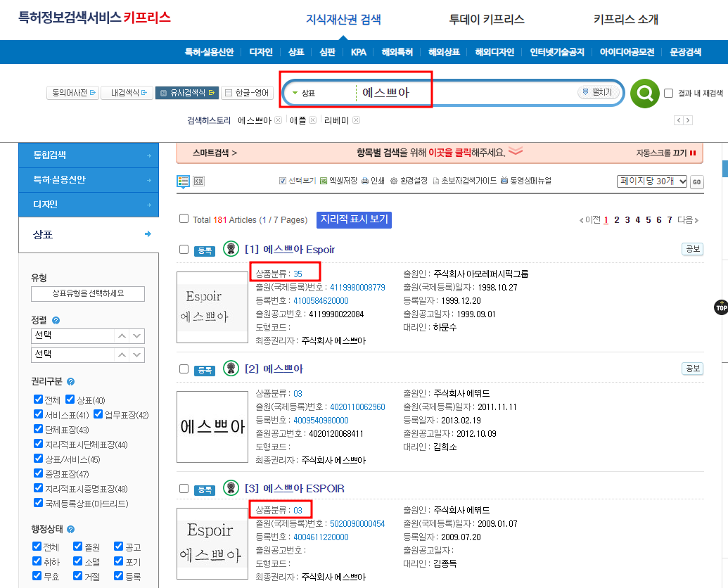The width and height of the screenshot is (728, 588).
Task: Open Espoir 에스쁘아 thumbnail of result 1
Action: [212, 307]
